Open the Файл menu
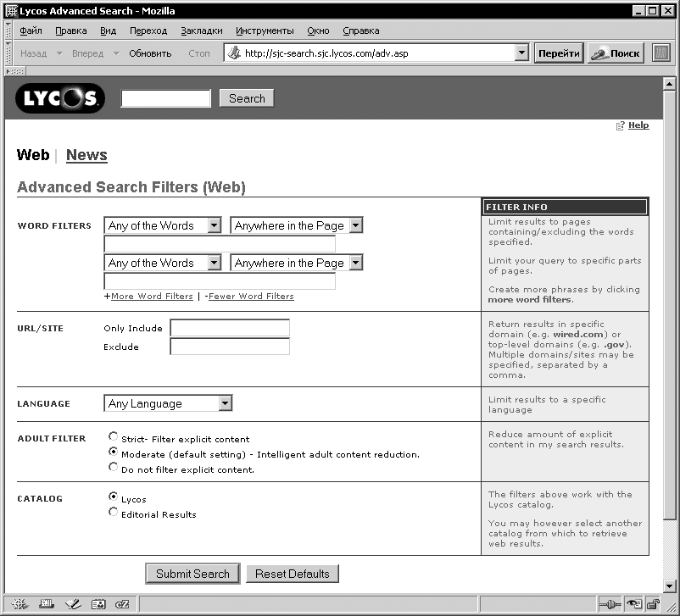This screenshot has width=680, height=616. [x=31, y=31]
